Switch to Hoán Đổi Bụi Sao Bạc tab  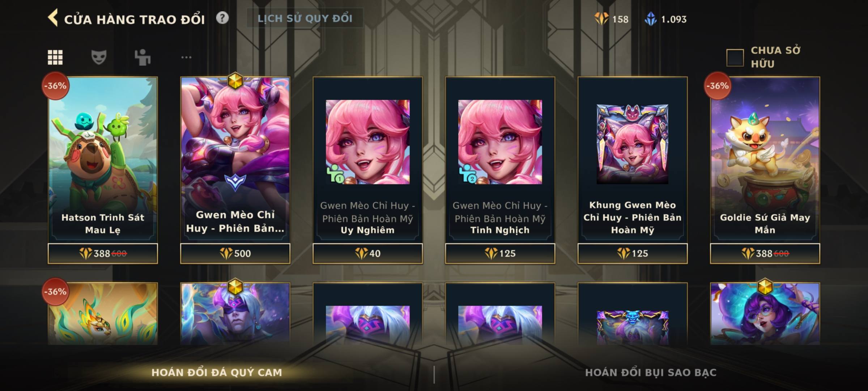tap(651, 372)
